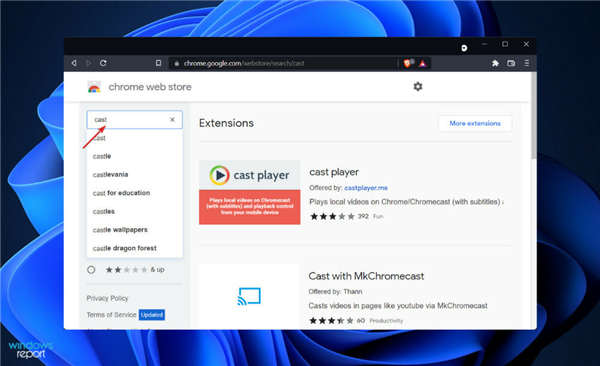Click the MkChromecast description text
Image resolution: width=600 pixels, height=366 pixels.
click(x=398, y=306)
